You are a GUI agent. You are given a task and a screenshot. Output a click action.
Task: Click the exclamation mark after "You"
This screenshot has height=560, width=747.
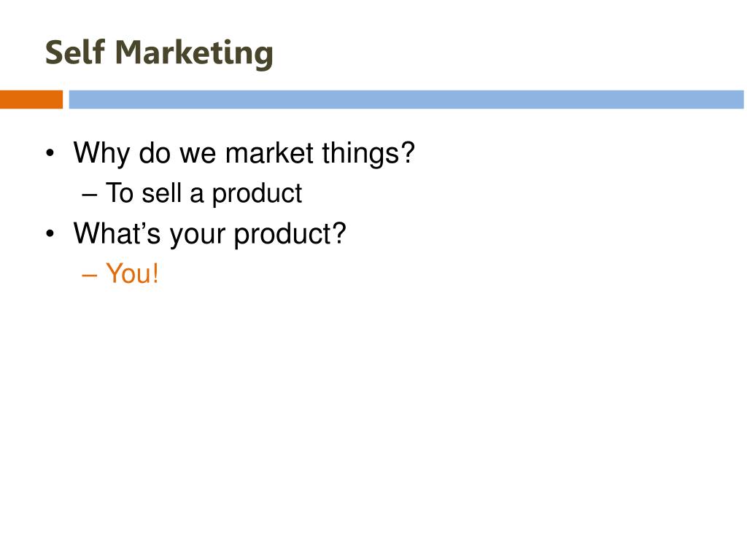click(x=155, y=273)
